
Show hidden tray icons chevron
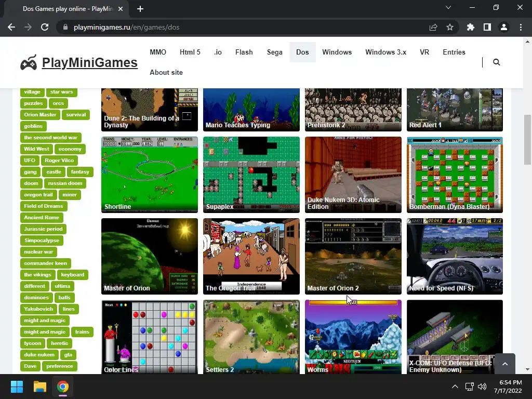tap(455, 387)
